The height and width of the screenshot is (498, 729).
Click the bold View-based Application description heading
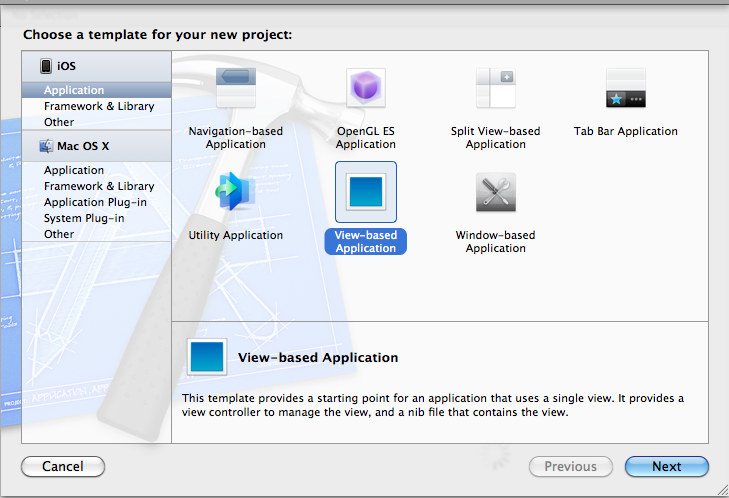tap(318, 357)
